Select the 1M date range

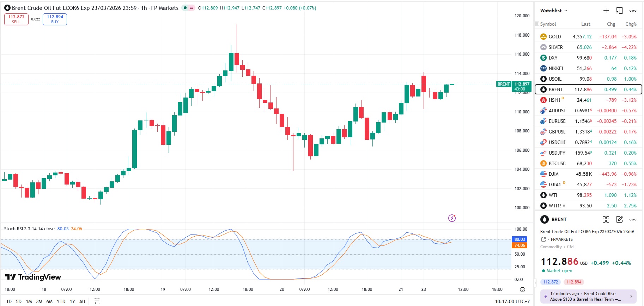point(29,301)
